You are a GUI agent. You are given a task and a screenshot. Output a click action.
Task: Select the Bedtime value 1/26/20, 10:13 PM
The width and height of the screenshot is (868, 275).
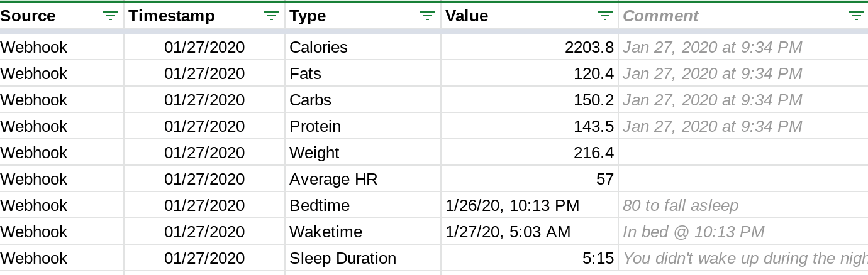(x=512, y=205)
